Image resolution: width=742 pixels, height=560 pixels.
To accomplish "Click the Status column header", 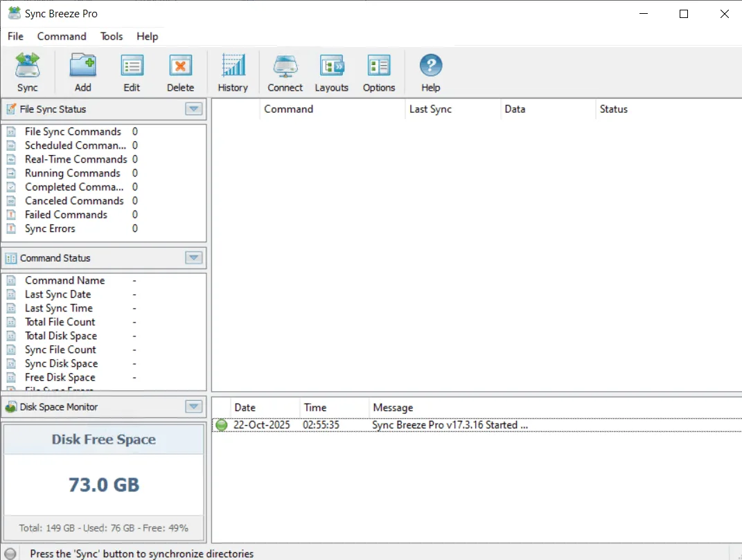I will click(x=668, y=109).
